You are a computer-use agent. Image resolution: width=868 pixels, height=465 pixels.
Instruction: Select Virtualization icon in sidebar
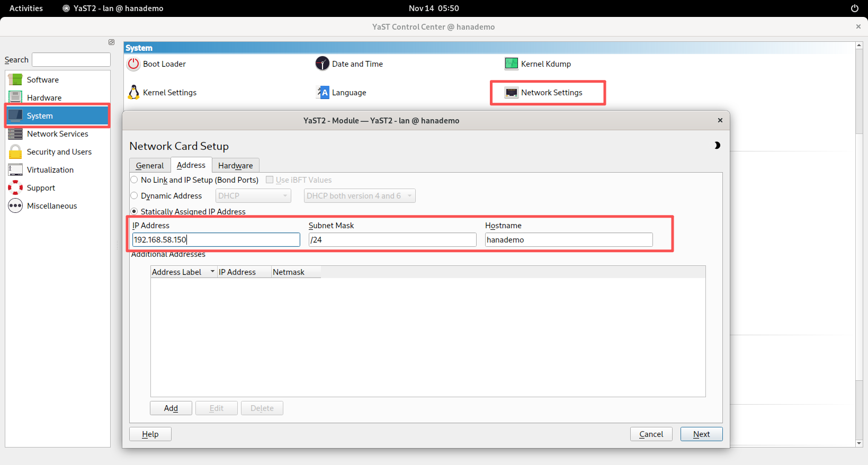pos(15,170)
